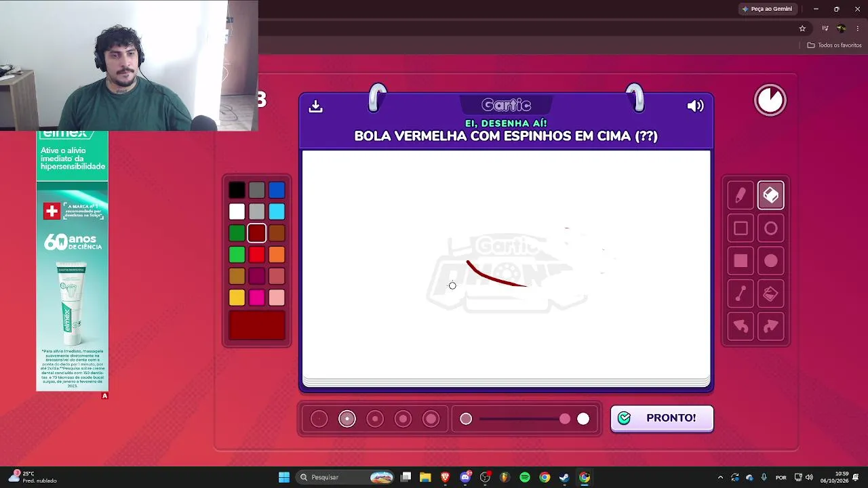The image size is (868, 488).
Task: Click the elmex advertisement banner
Action: coord(72,261)
